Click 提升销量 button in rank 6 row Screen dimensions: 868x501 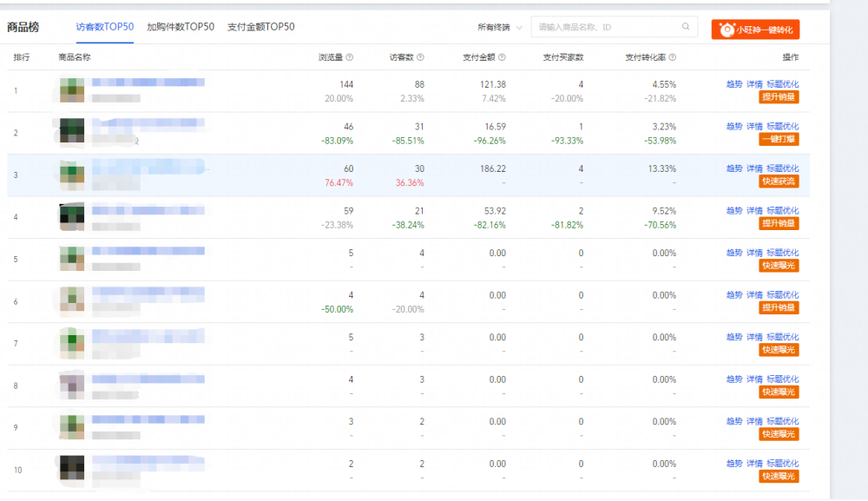coord(779,307)
